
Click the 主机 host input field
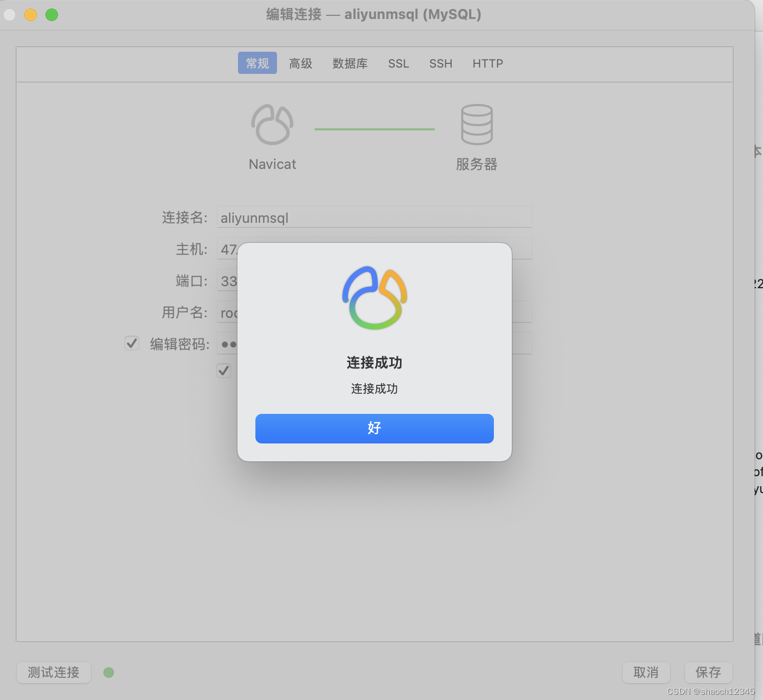pos(375,249)
